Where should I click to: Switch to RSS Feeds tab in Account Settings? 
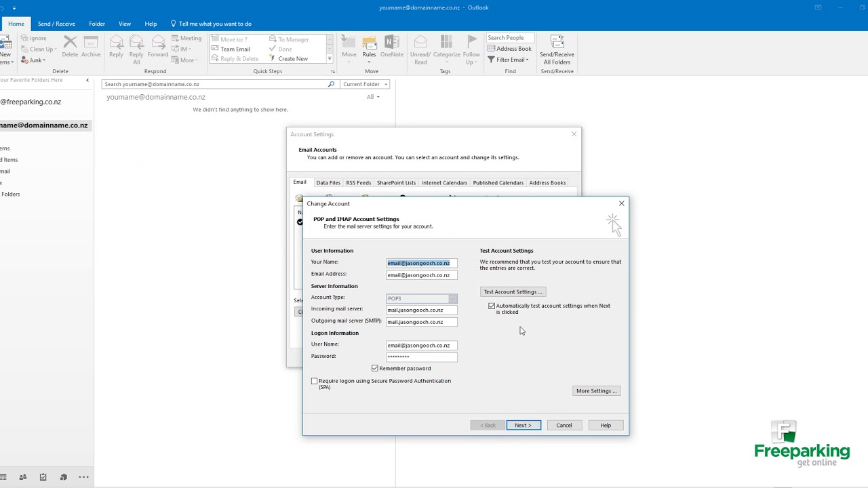click(x=359, y=182)
